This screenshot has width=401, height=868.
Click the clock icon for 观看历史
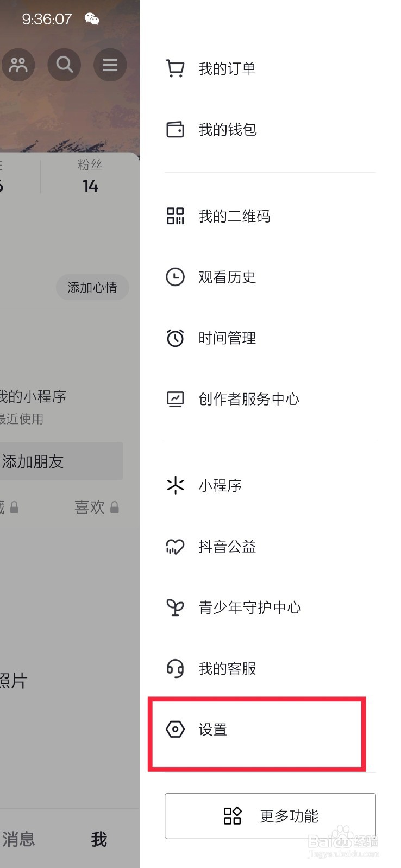pos(175,277)
